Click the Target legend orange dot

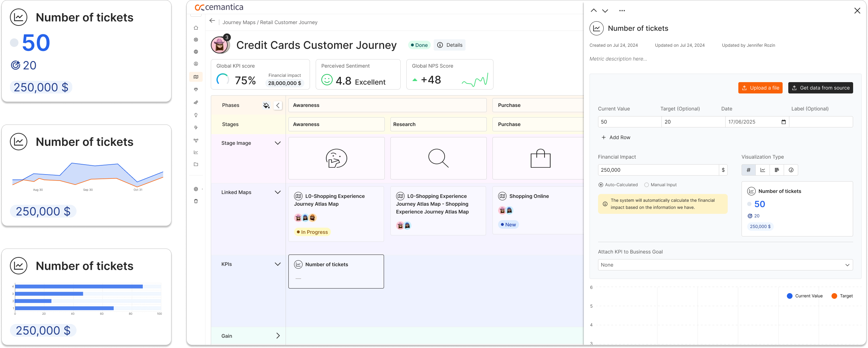pos(834,296)
